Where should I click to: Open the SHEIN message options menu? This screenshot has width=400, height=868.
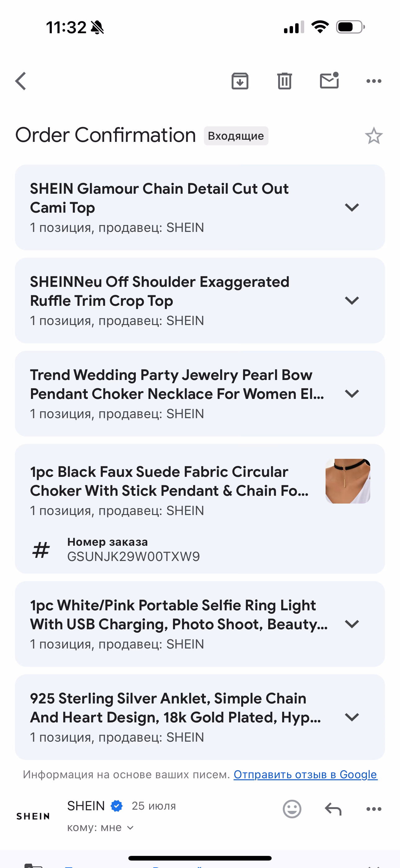click(x=374, y=809)
